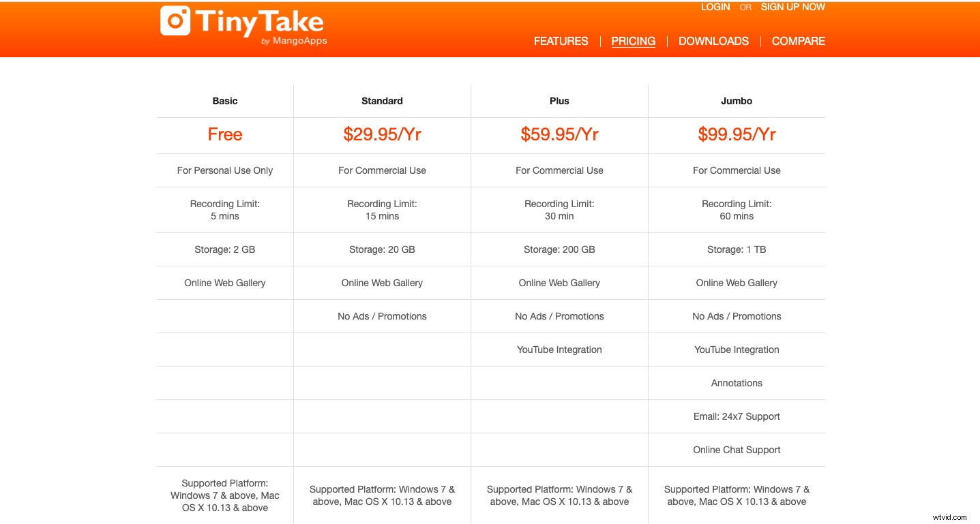The image size is (980, 524).
Task: Open the COMPARE navigation item
Action: point(798,41)
